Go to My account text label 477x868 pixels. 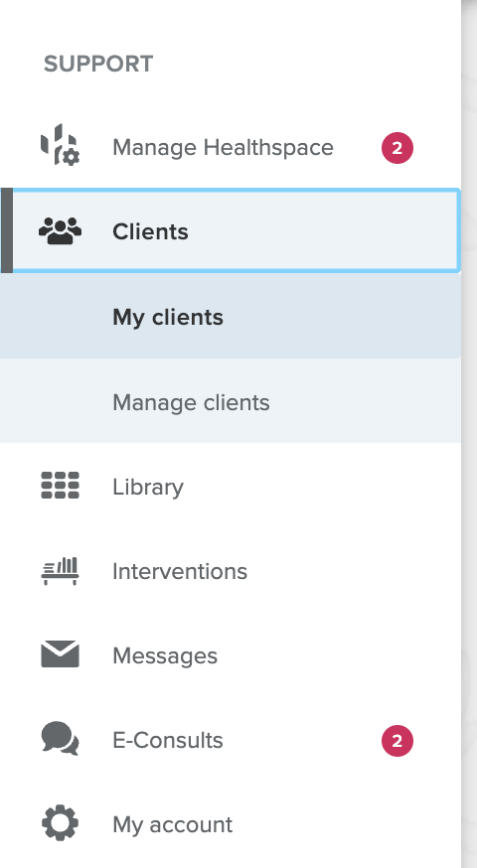pyautogui.click(x=172, y=825)
